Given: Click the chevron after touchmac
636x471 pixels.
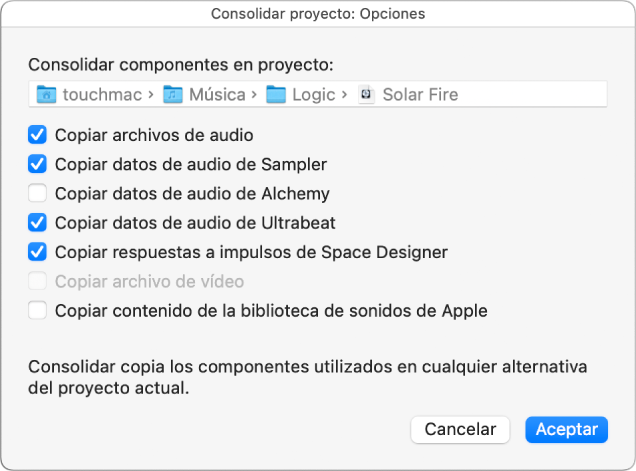Looking at the screenshot, I should [x=151, y=95].
